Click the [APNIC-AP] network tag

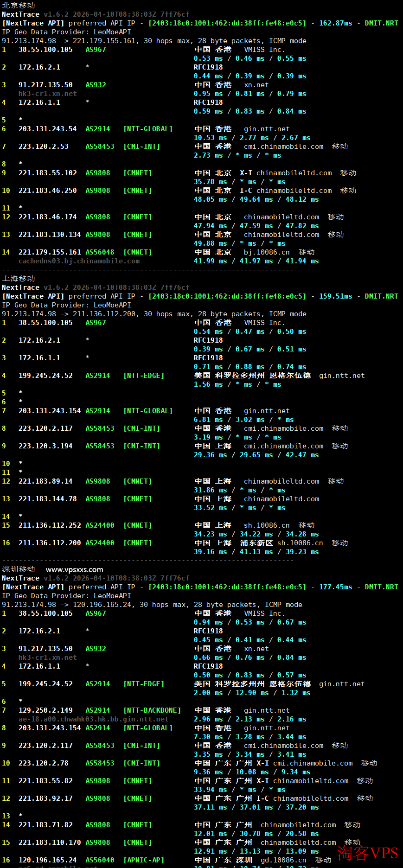144,860
